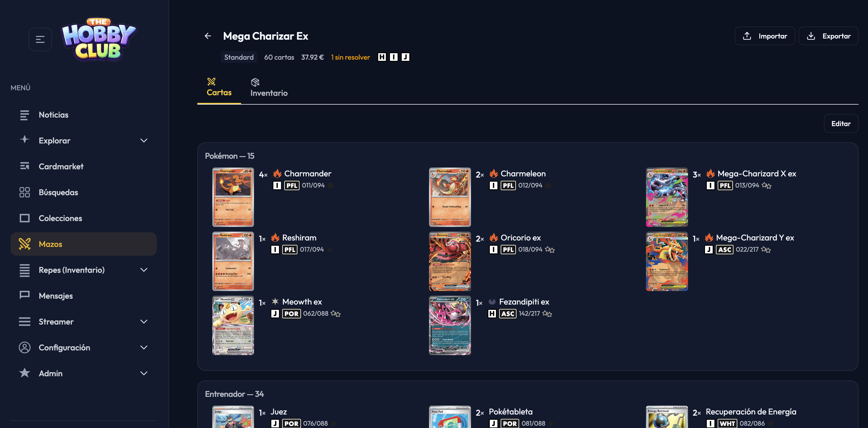
Task: Open the Meowth ex card thumbnail
Action: (x=233, y=325)
